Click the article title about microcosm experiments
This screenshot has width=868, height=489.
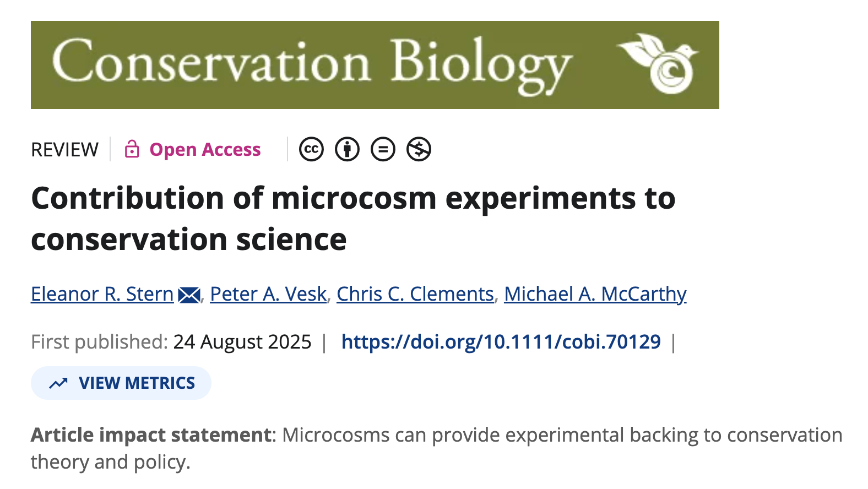click(x=352, y=219)
